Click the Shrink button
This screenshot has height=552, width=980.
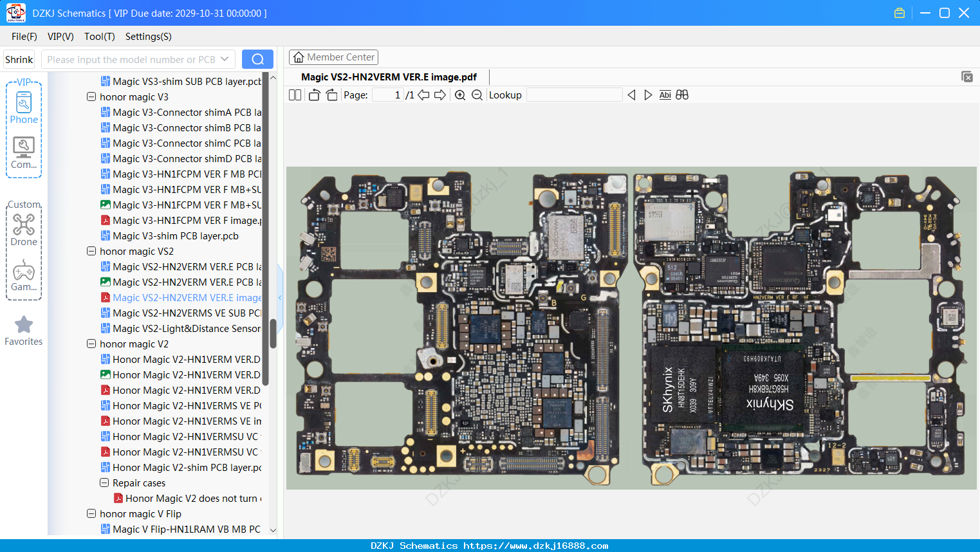coord(19,59)
